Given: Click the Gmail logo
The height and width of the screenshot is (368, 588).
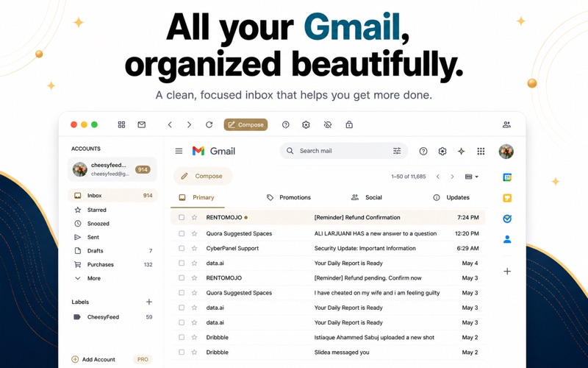Looking at the screenshot, I should click(214, 151).
